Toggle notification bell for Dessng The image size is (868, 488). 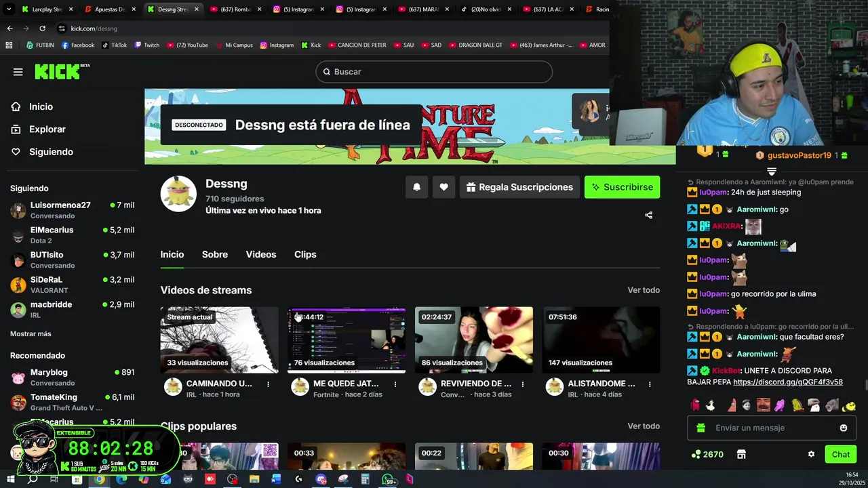click(x=417, y=187)
